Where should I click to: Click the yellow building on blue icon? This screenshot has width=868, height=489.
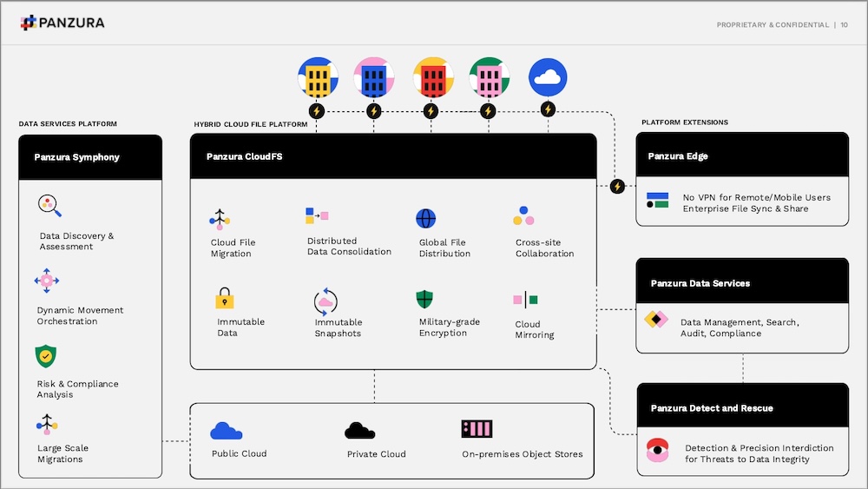click(318, 77)
